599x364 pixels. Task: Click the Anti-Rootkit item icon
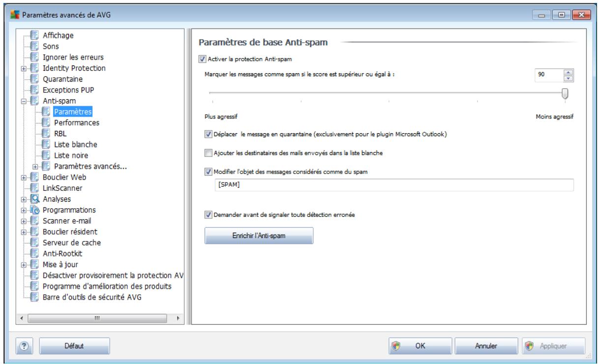coord(34,253)
